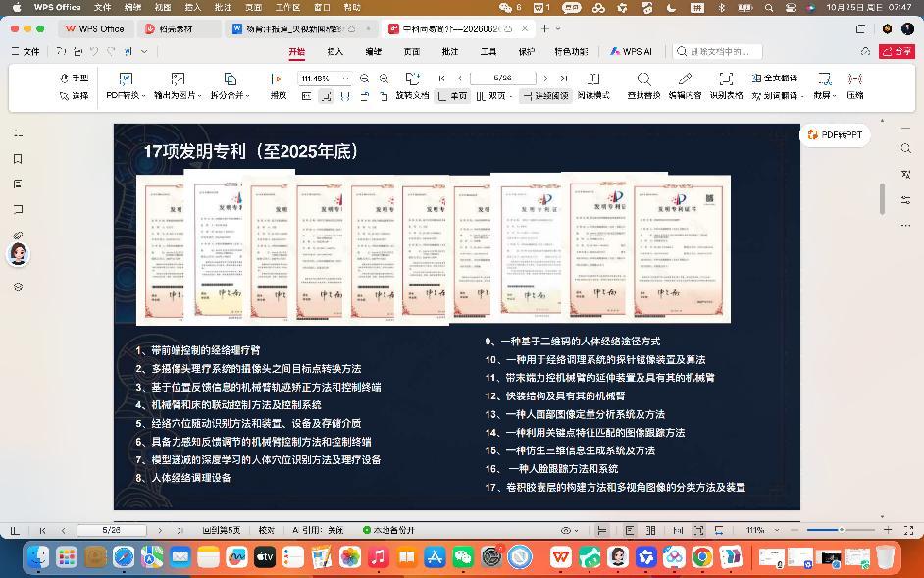Select the Hand (手型) tool
Screen dimensions: 924x578
pyautogui.click(x=74, y=78)
